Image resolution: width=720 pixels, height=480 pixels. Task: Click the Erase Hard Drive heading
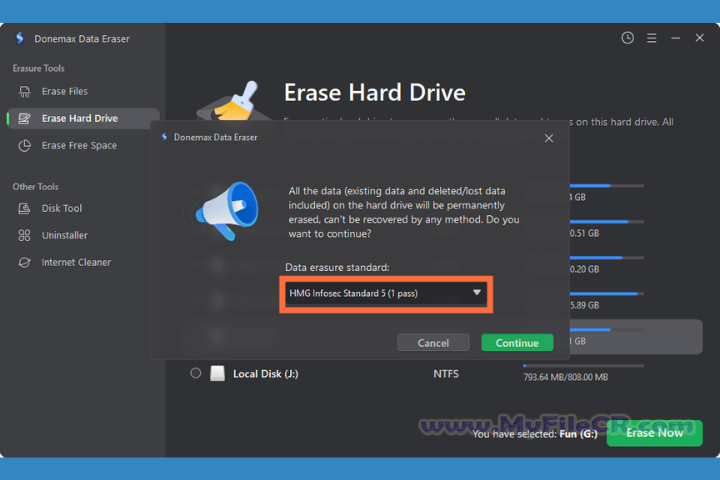375,93
